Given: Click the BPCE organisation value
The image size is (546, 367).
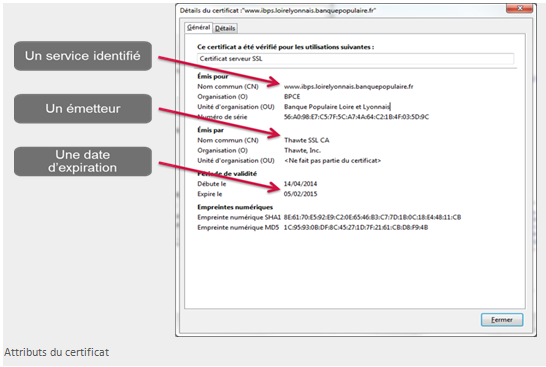Looking at the screenshot, I should click(x=292, y=96).
